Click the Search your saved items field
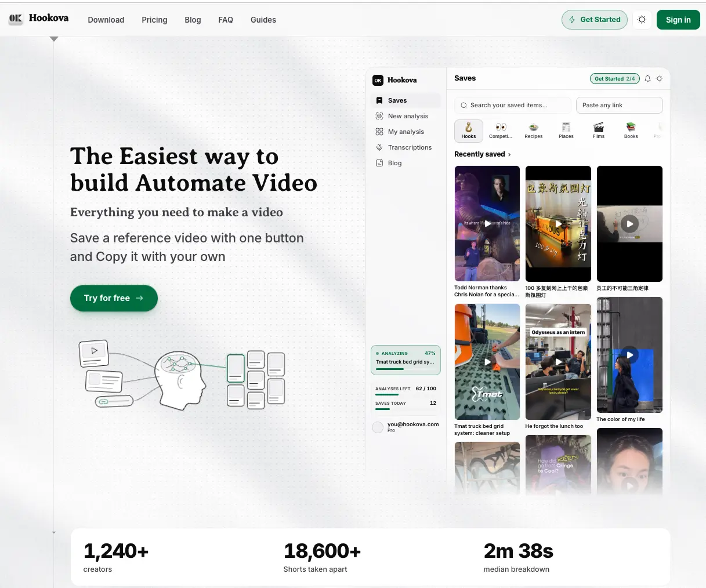This screenshot has width=706, height=588. click(x=513, y=105)
